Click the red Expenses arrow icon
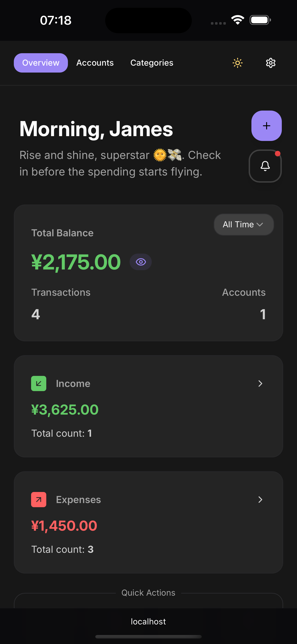 (39, 500)
